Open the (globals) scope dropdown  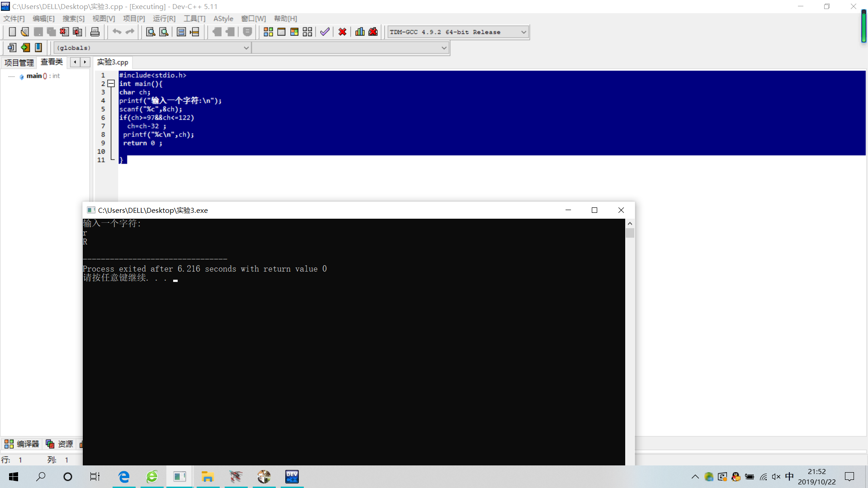[x=246, y=47]
